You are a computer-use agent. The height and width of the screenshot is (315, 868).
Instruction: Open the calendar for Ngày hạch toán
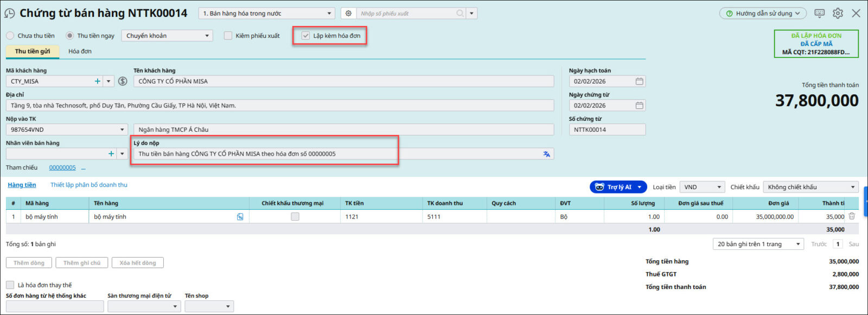coord(639,81)
